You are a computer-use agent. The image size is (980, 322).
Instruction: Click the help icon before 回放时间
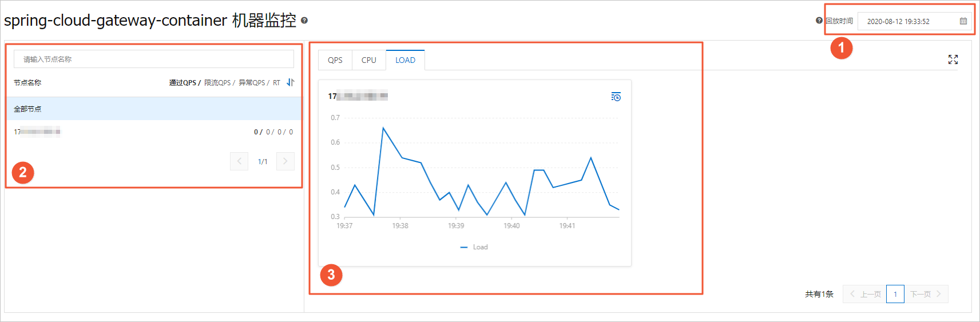819,21
